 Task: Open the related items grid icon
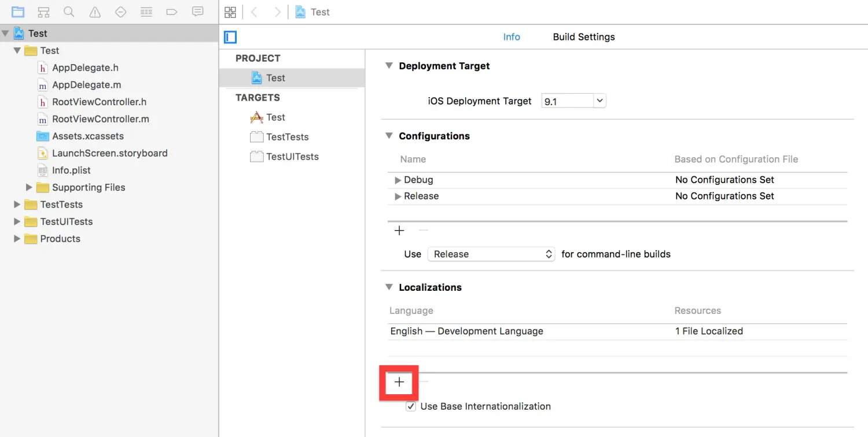[230, 12]
